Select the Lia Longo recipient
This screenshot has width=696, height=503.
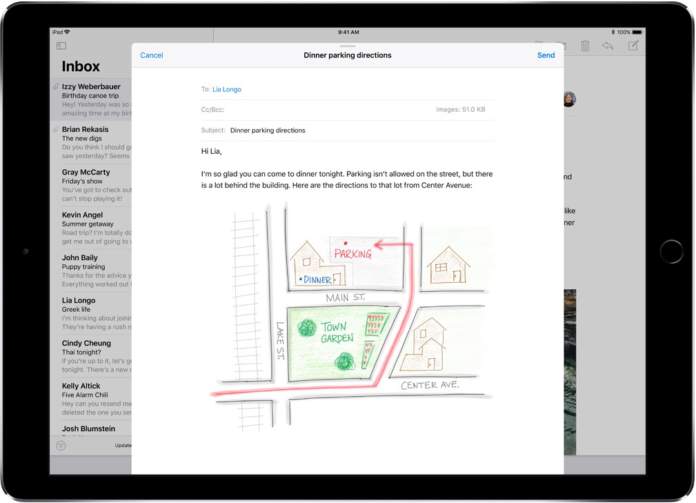tap(226, 89)
